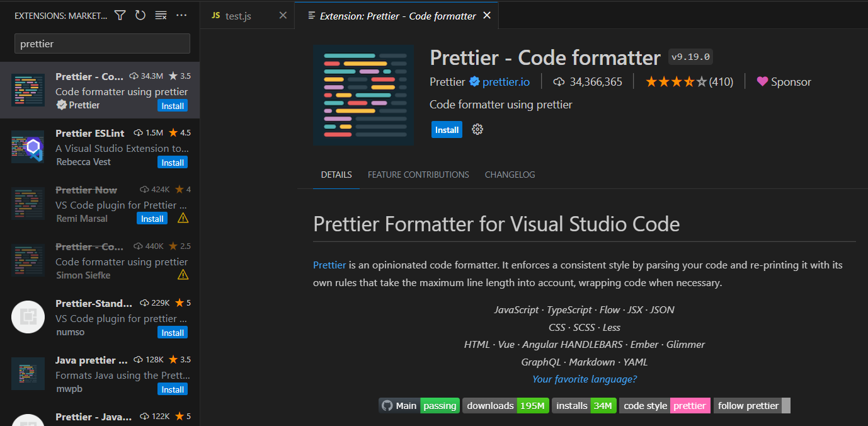Click the prettier search input box
The width and height of the screenshot is (868, 426).
(x=102, y=43)
